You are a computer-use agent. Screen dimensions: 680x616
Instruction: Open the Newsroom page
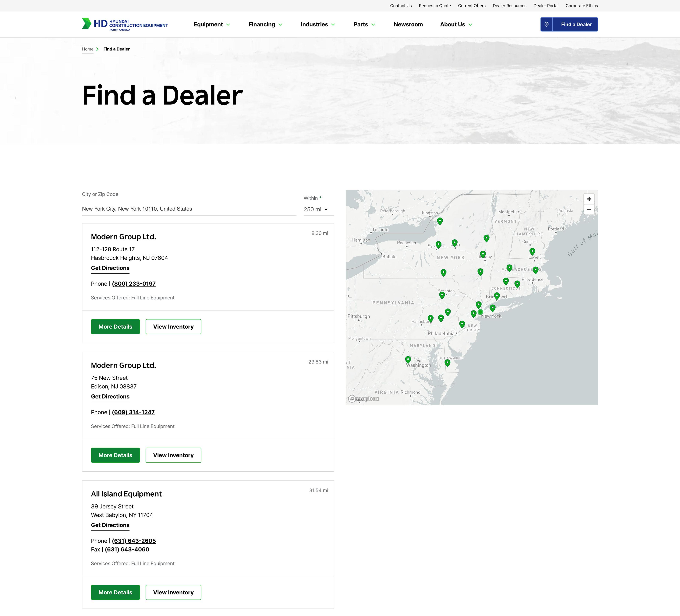click(x=408, y=24)
